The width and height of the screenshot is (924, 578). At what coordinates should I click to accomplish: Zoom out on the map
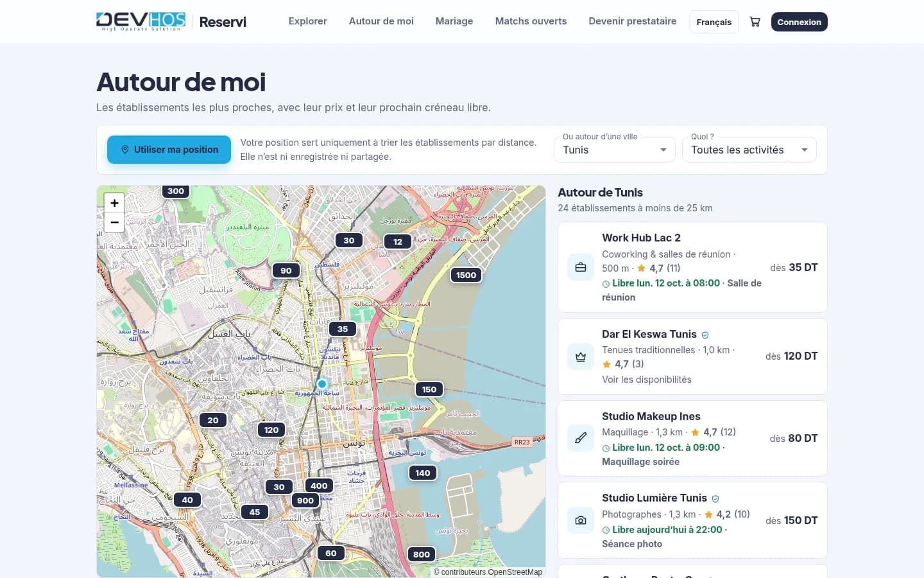coord(114,222)
